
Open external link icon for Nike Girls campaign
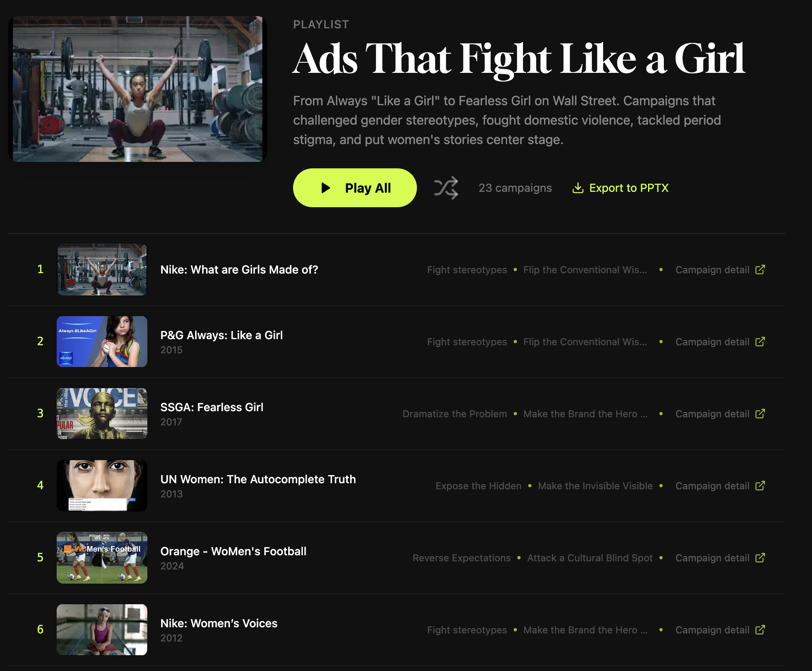pyautogui.click(x=760, y=270)
